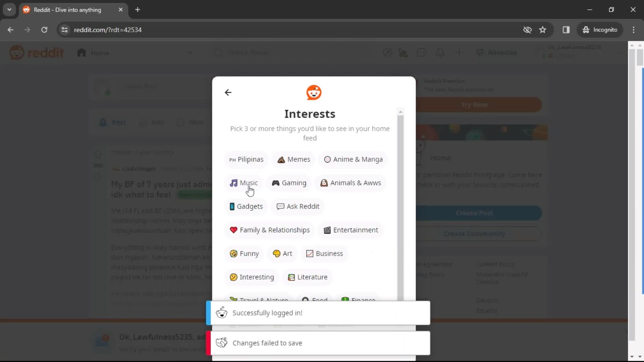
Task: Click the Reddit alien logo icon
Action: tap(314, 92)
